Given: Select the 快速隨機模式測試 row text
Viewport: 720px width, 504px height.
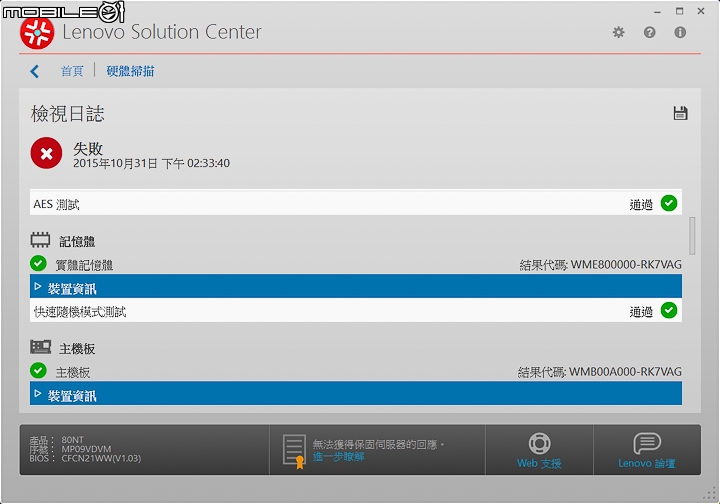Looking at the screenshot, I should point(80,312).
